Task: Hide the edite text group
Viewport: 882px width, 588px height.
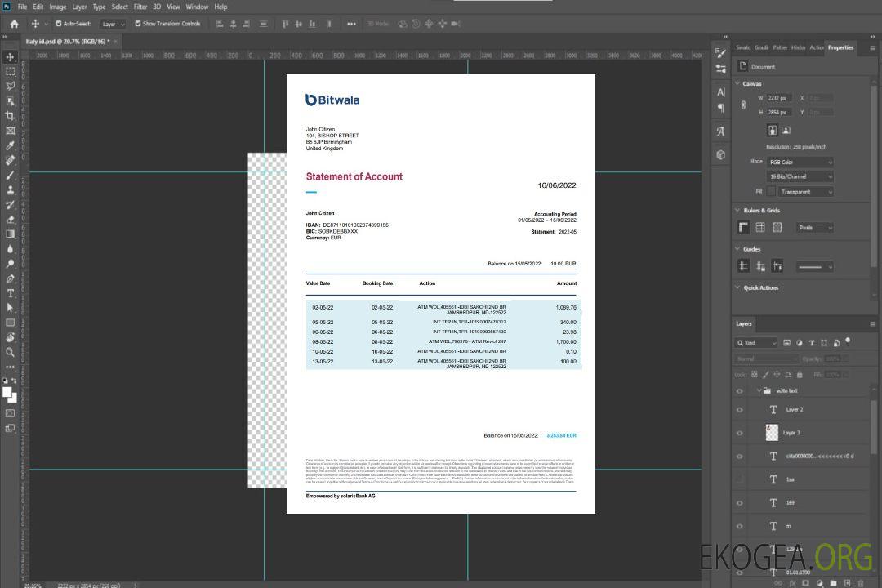Action: (x=740, y=390)
